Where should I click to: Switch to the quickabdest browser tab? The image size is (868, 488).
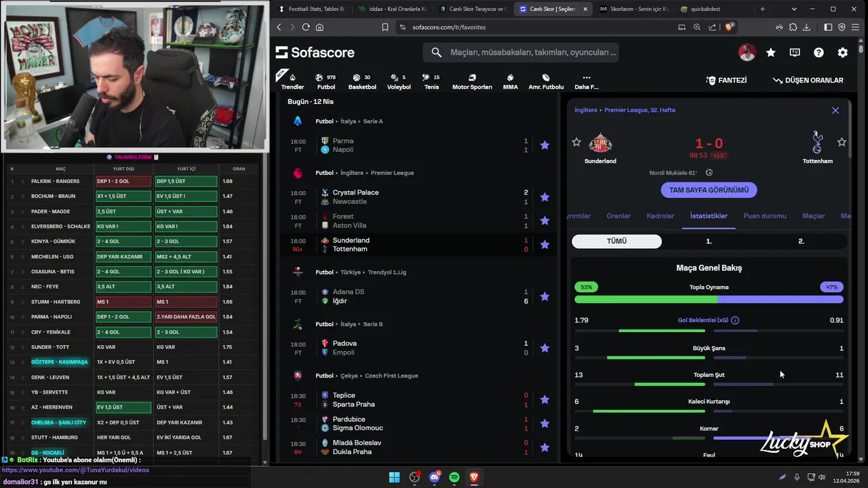click(x=709, y=9)
